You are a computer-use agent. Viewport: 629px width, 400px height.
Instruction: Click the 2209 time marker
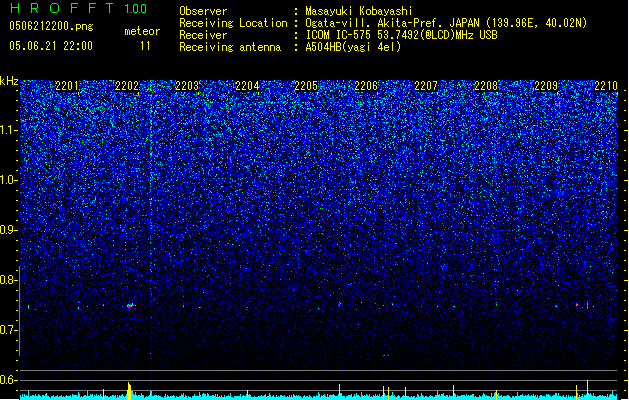coord(546,86)
